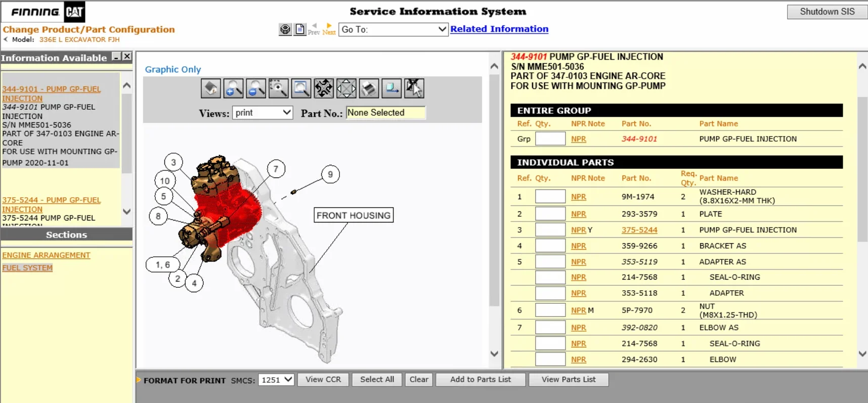Open ENGINE ARRANGEMENT section
Viewport: 868px width, 403px height.
(46, 255)
